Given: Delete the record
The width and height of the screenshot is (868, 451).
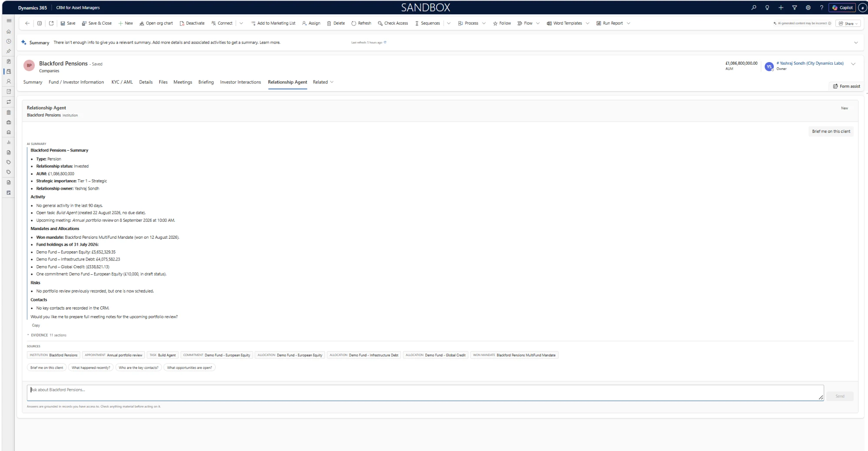Looking at the screenshot, I should (336, 23).
